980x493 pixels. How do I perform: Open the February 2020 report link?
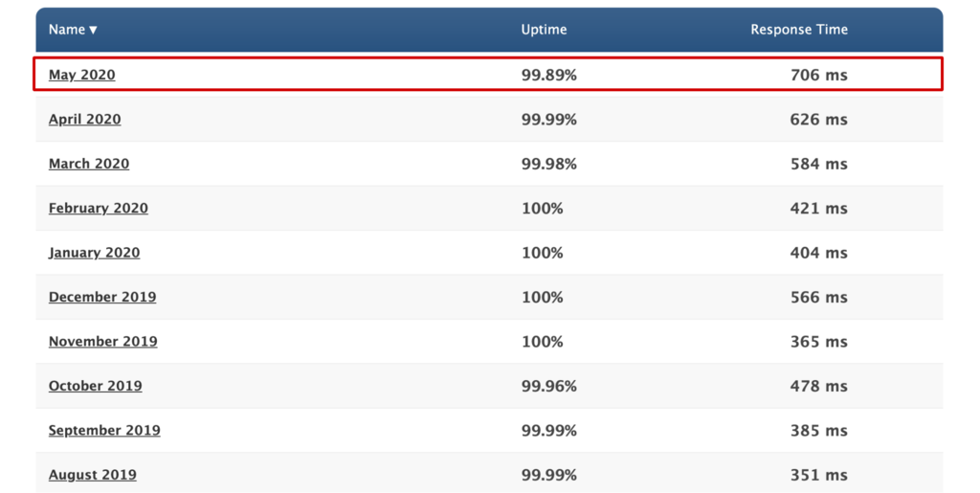pyautogui.click(x=98, y=209)
